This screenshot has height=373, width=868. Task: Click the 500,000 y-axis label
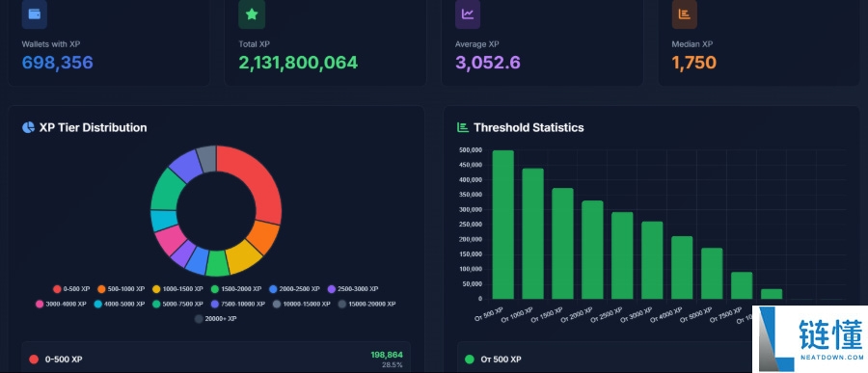(x=471, y=150)
